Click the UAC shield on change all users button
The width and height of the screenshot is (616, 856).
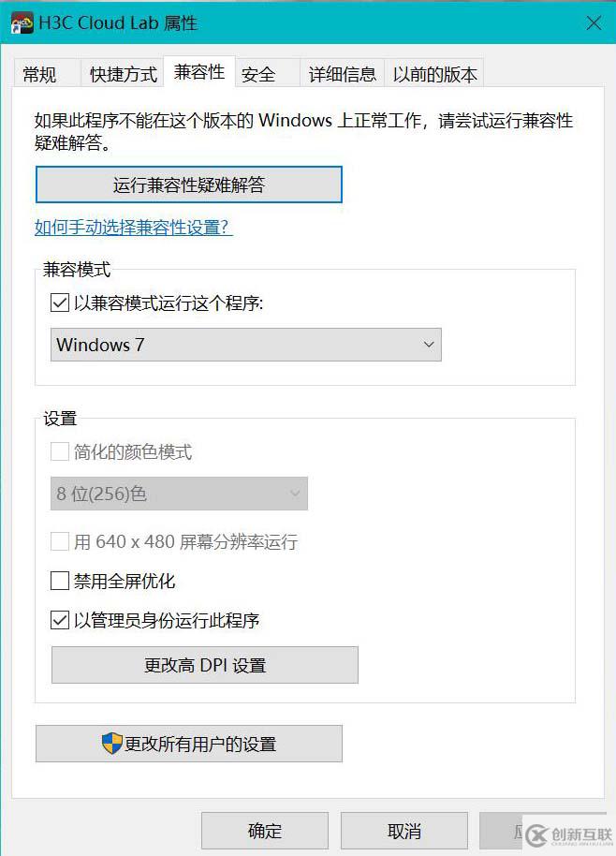[x=113, y=744]
